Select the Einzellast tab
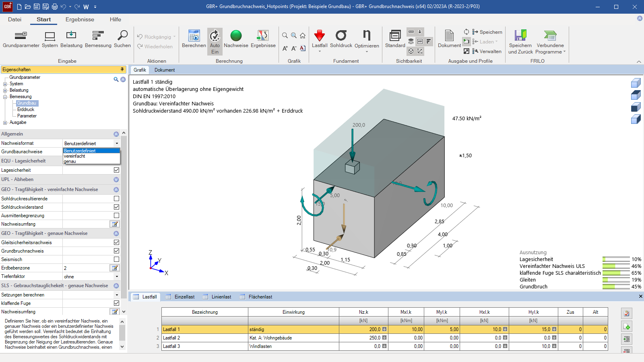644x362 pixels. pyautogui.click(x=180, y=297)
